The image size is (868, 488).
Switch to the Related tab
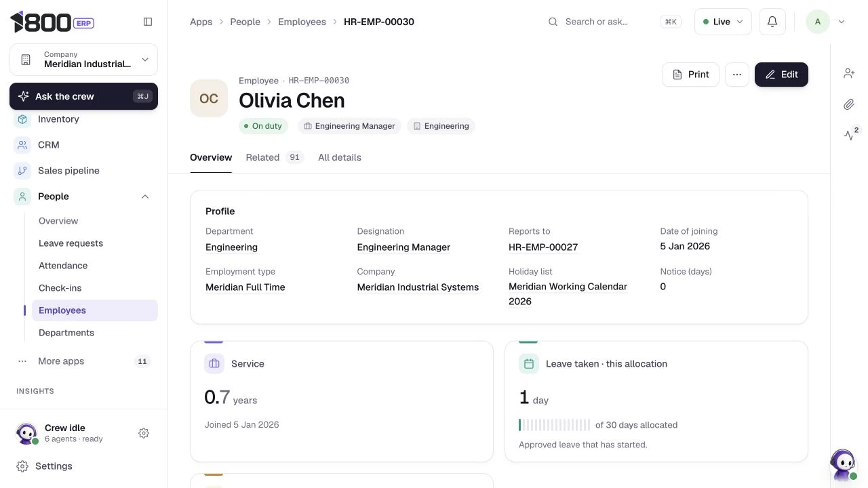tap(275, 157)
